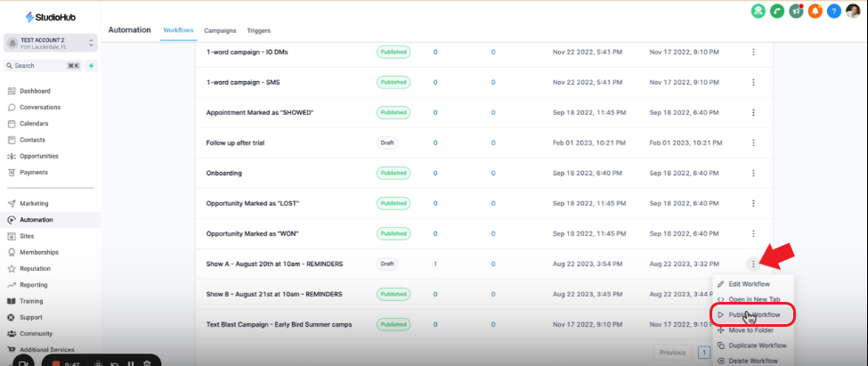The width and height of the screenshot is (868, 366).
Task: Open the megaphone announcements icon
Action: [x=796, y=11]
